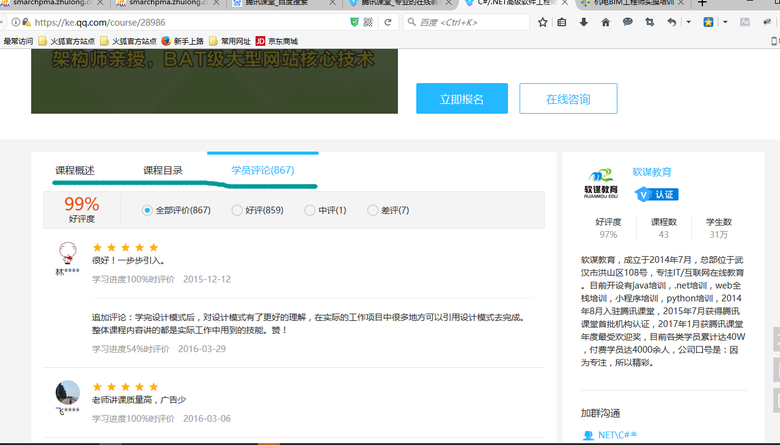The height and width of the screenshot is (445, 780).
Task: Click the 立即报名 button
Action: [461, 99]
